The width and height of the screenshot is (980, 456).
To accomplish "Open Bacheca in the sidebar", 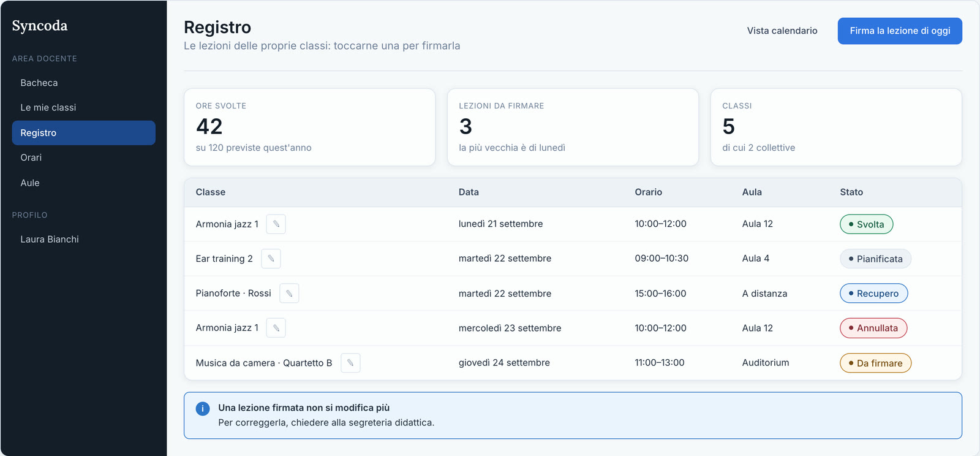I will point(84,83).
